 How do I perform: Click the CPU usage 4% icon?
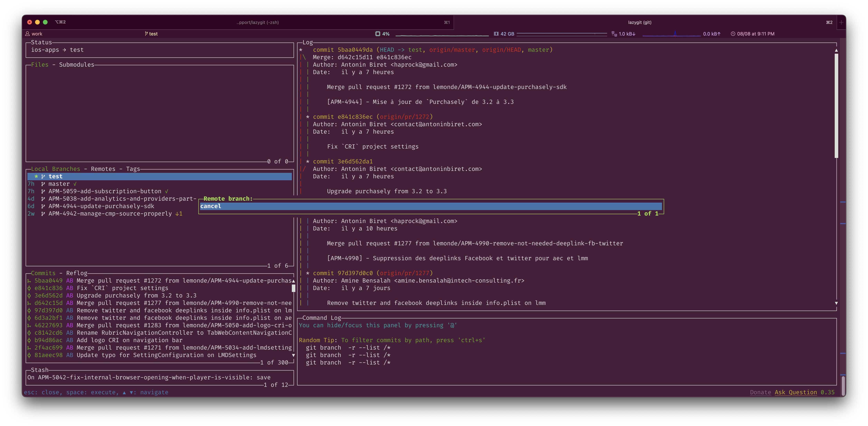pyautogui.click(x=378, y=34)
